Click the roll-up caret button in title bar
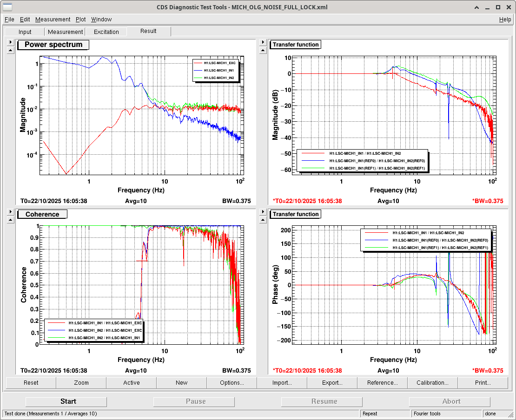Image resolution: width=516 pixels, height=420 pixels. pyautogui.click(x=476, y=7)
